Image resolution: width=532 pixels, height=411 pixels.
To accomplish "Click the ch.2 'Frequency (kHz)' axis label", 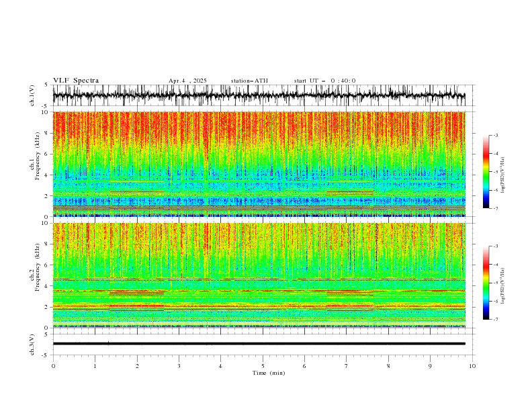I will (38, 267).
